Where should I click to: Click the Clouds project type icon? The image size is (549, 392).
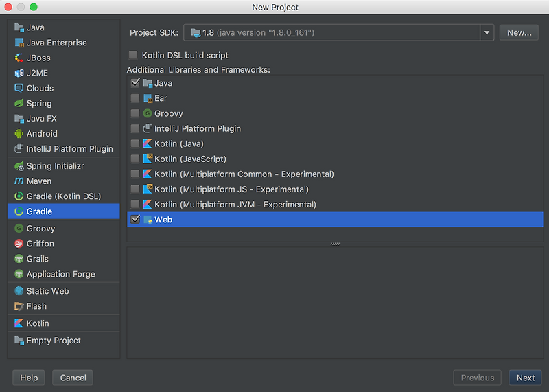coord(19,88)
